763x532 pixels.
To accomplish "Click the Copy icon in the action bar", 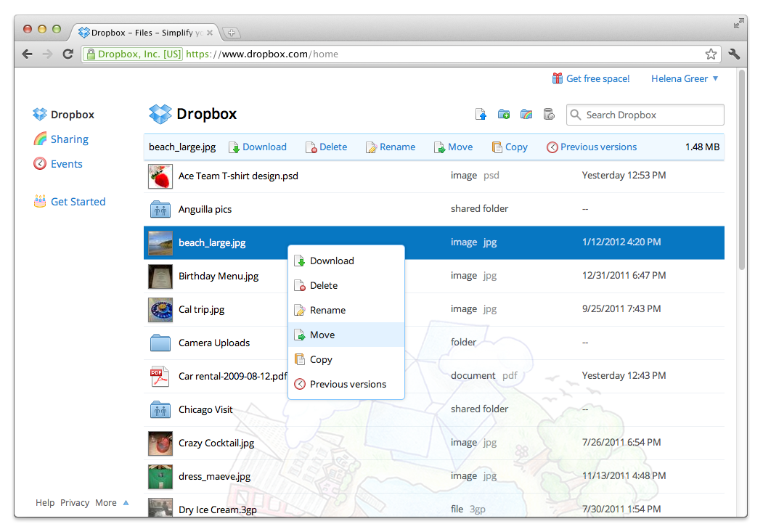I will (x=496, y=147).
